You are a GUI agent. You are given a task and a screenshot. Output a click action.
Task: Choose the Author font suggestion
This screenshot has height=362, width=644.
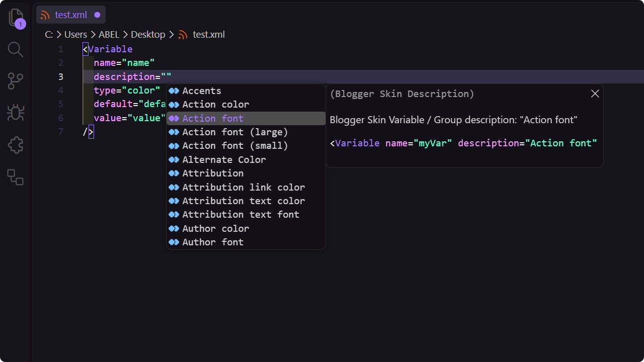pyautogui.click(x=246, y=242)
